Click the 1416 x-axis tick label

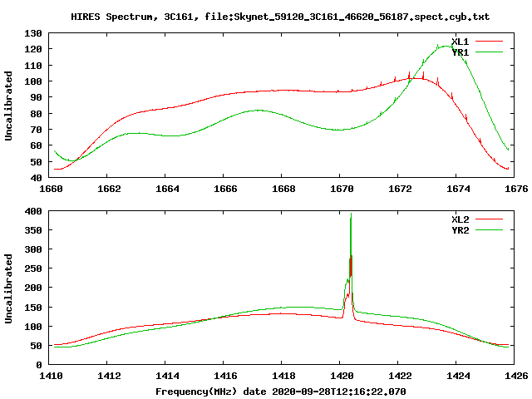(225, 376)
